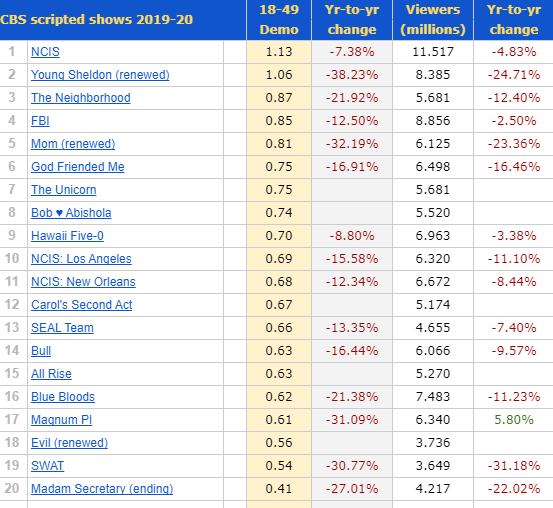Open the NCIS: New Orleans link
Image resolution: width=553 pixels, height=508 pixels.
[x=83, y=282]
